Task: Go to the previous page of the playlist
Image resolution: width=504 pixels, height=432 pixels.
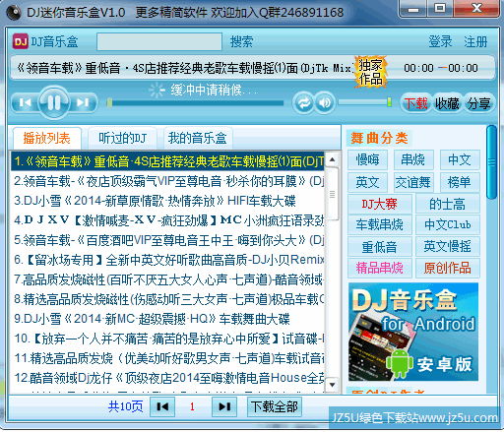Action: point(162,406)
